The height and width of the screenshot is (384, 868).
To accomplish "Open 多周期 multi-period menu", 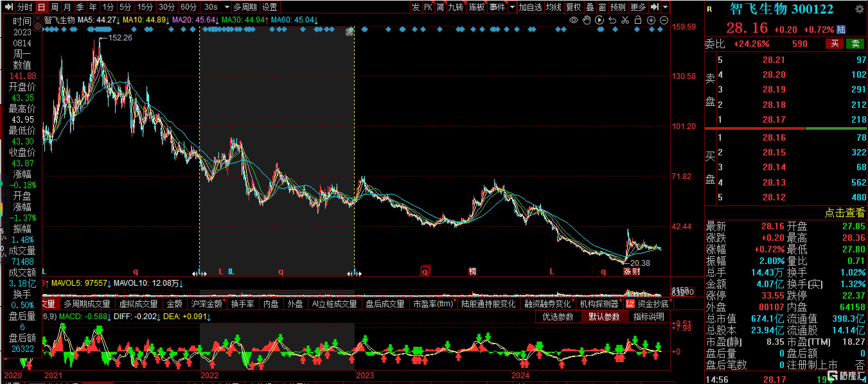I will (x=245, y=7).
